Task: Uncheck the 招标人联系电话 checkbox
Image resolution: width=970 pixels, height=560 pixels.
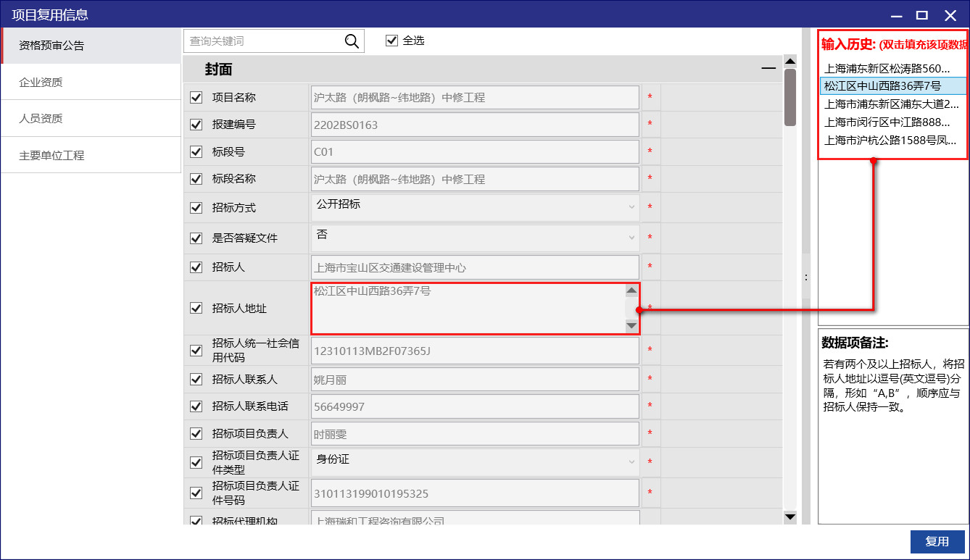Action: pyautogui.click(x=196, y=406)
